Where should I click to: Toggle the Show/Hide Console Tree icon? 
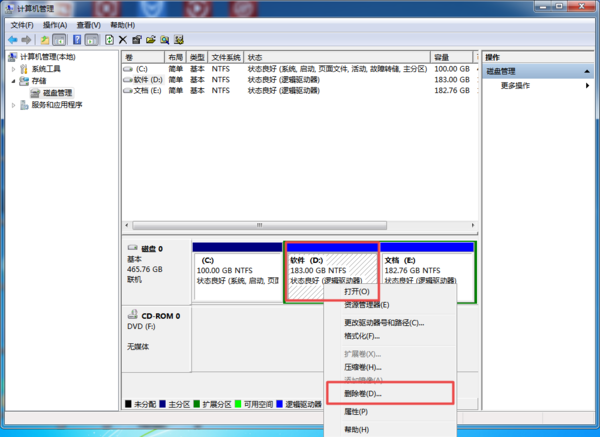tap(59, 39)
